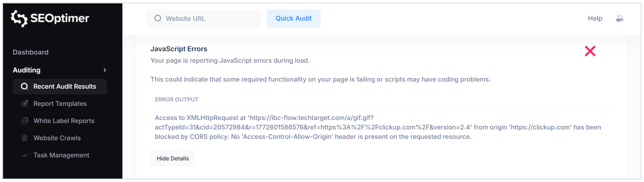Click the Report Templates sidebar icon
Screen dimensions: 644x182
[25, 103]
